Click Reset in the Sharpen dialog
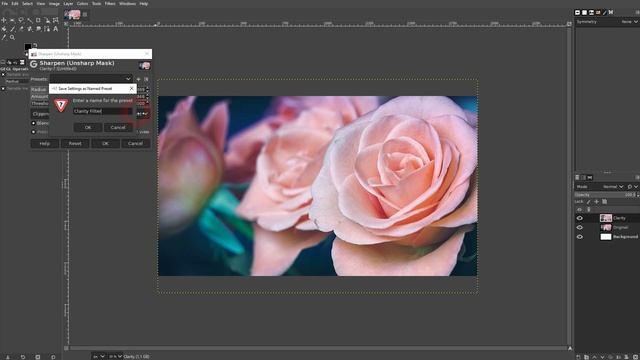The image size is (640, 360). [x=75, y=143]
